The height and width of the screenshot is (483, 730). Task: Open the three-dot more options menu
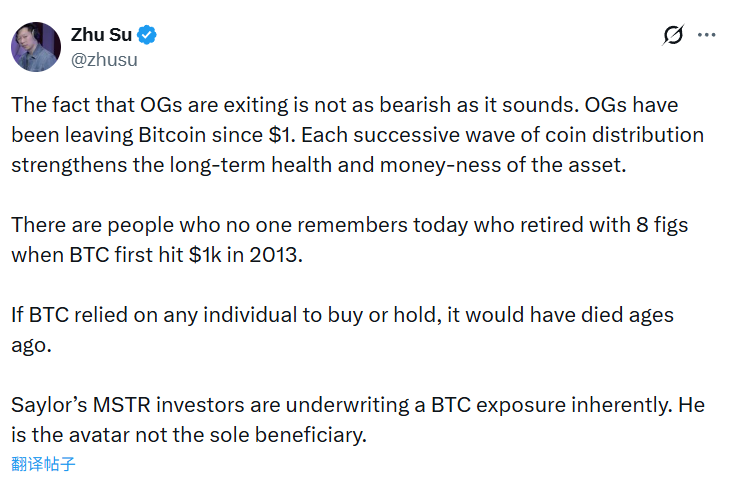(707, 35)
